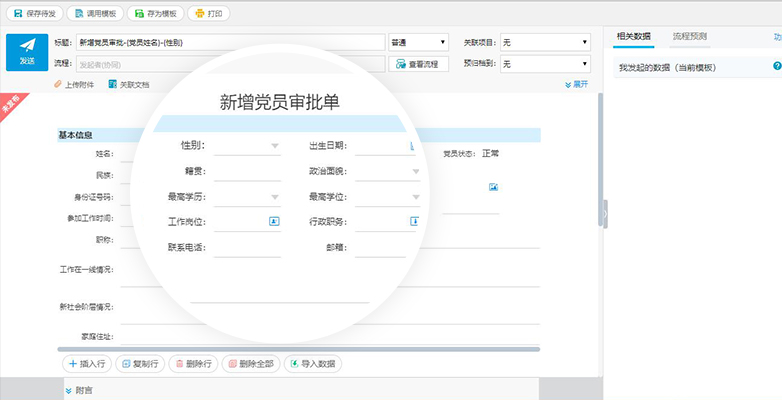Image resolution: width=782 pixels, height=400 pixels.
Task: Click person picker icon in 工作岗位 field
Action: (274, 220)
